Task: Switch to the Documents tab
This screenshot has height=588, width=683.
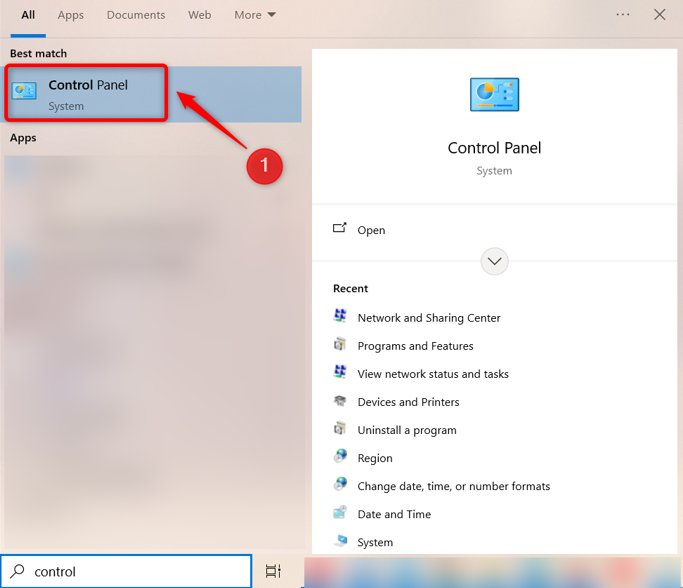Action: 136,15
